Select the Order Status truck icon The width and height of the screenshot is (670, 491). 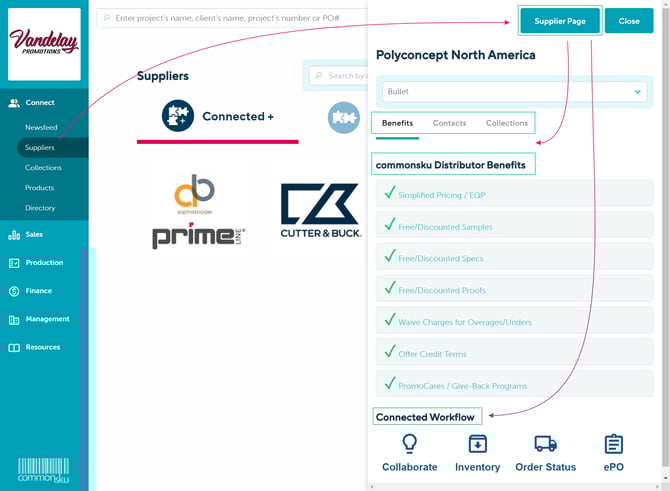pyautogui.click(x=545, y=444)
